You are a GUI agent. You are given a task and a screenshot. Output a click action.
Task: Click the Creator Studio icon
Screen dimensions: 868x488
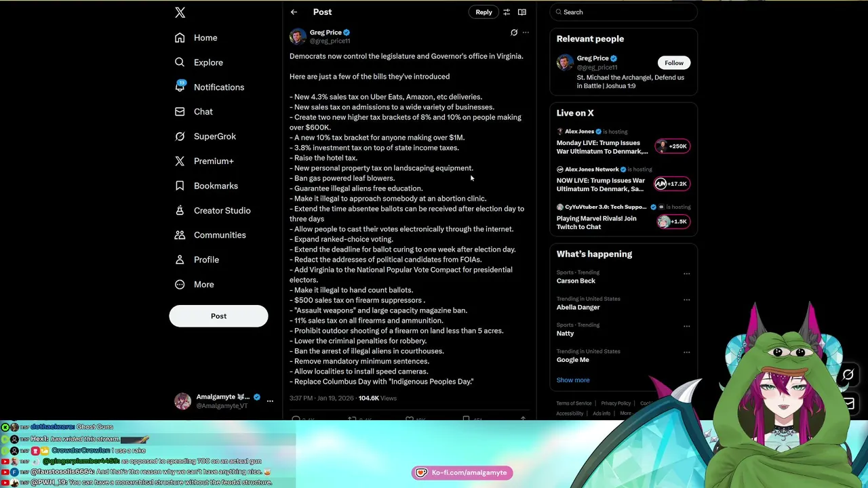tap(180, 210)
